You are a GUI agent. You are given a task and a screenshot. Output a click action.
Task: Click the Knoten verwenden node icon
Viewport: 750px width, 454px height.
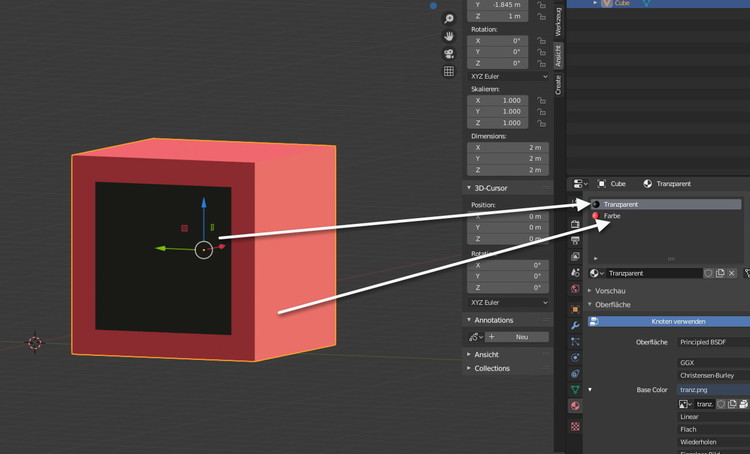click(594, 321)
